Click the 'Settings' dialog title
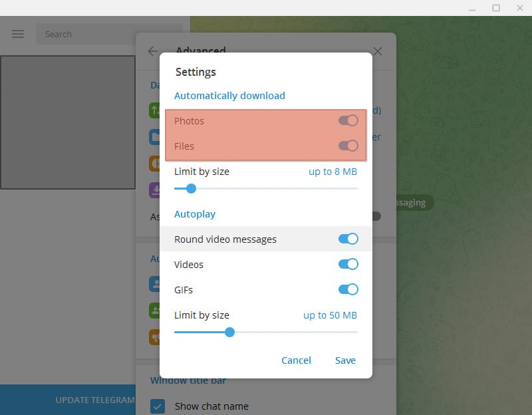Viewport: 532px width, 415px height. click(x=196, y=72)
